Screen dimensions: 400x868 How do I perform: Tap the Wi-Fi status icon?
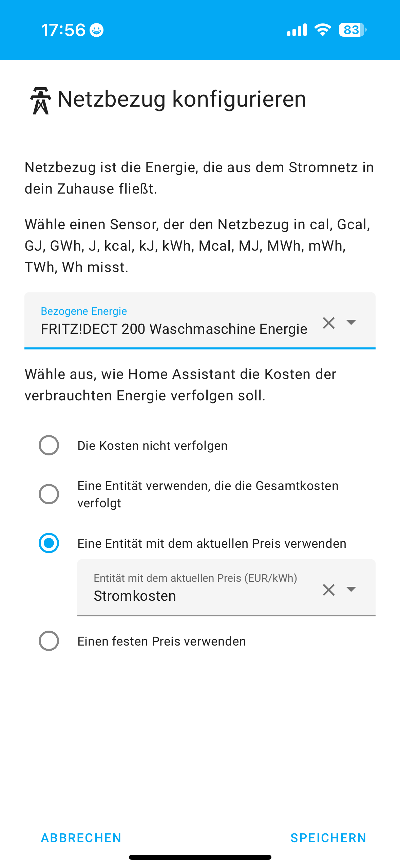click(x=323, y=30)
